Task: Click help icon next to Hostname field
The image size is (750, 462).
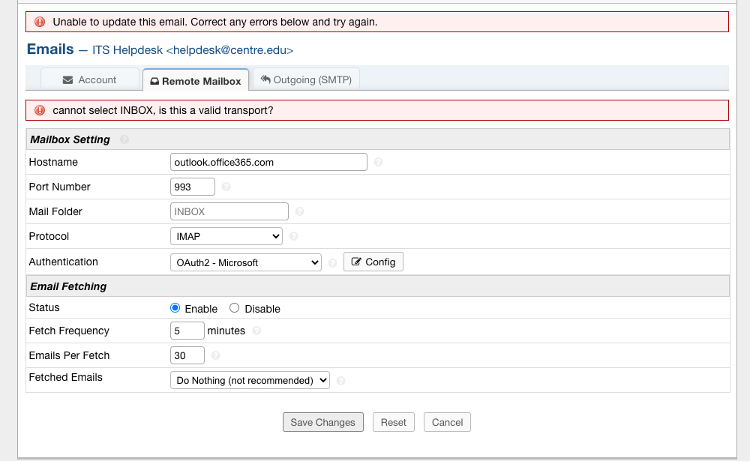Action: [x=378, y=162]
